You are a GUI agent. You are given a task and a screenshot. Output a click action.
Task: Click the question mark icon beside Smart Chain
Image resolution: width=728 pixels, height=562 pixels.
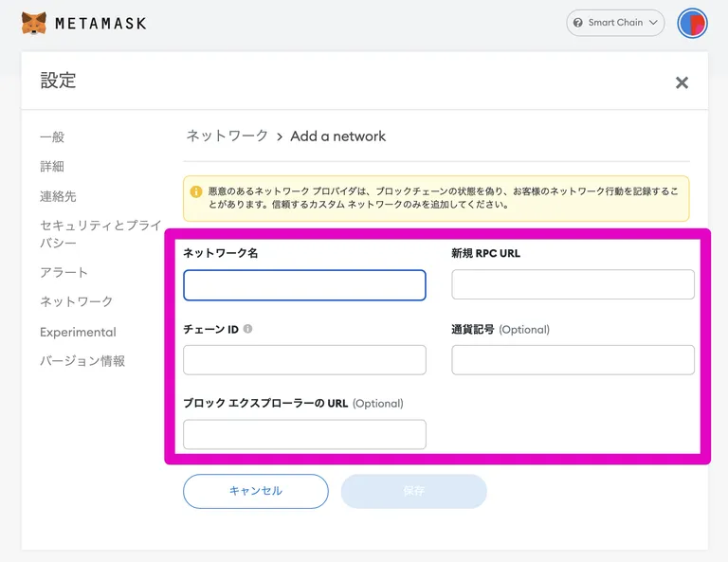(x=578, y=23)
